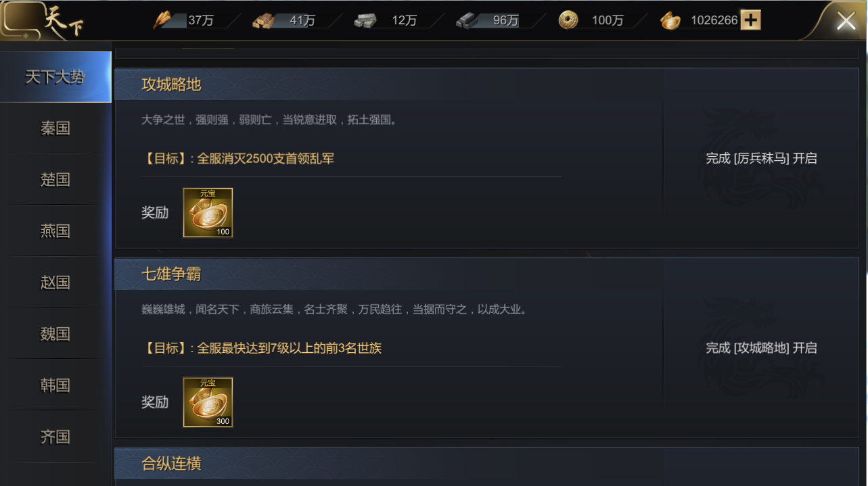Switch to the 楚国 tab
Image resolution: width=868 pixels, height=486 pixels.
coord(55,180)
